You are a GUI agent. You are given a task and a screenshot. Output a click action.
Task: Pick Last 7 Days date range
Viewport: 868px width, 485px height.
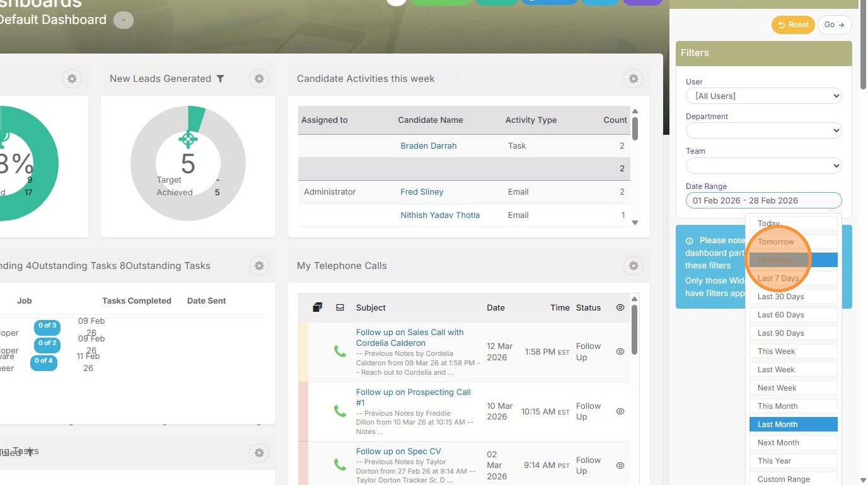pyautogui.click(x=794, y=278)
